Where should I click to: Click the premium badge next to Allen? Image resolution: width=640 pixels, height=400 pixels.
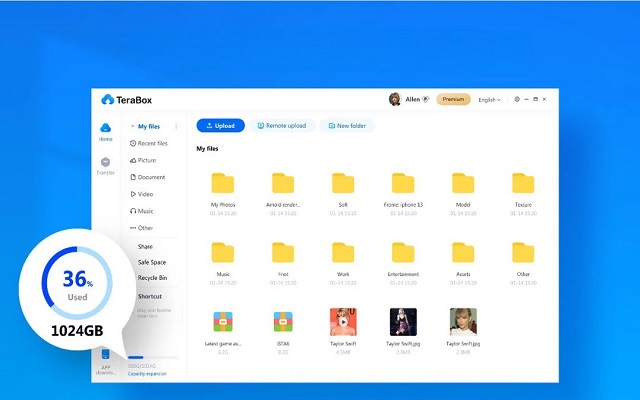coord(425,99)
